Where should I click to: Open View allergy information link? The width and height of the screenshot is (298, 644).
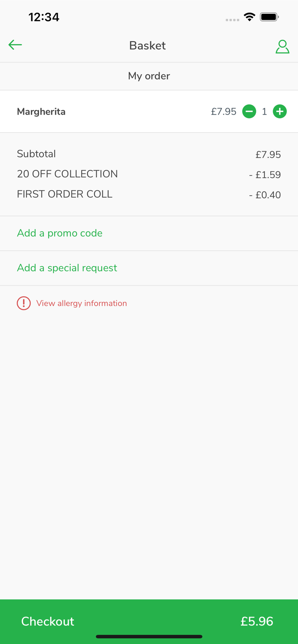coord(82,303)
